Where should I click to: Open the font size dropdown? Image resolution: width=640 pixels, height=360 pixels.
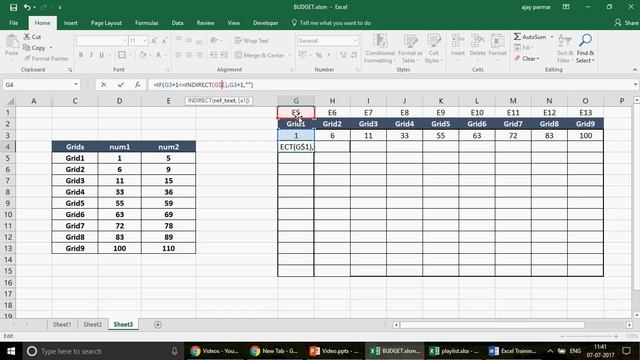click(144, 41)
